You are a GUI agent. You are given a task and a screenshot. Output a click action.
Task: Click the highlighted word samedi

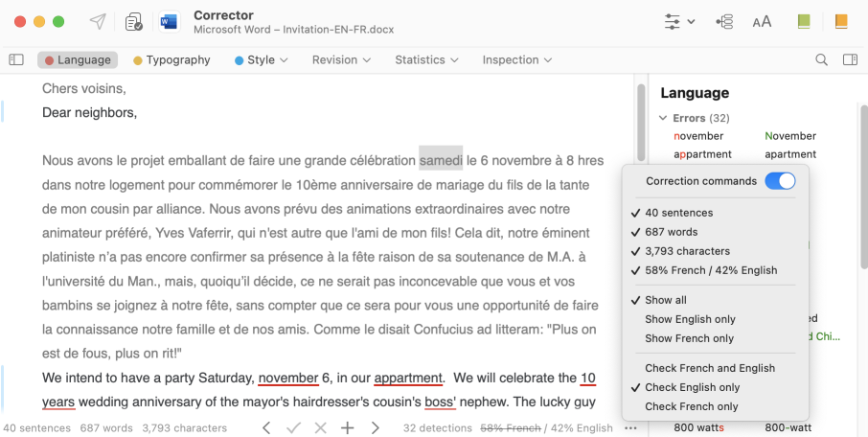441,161
